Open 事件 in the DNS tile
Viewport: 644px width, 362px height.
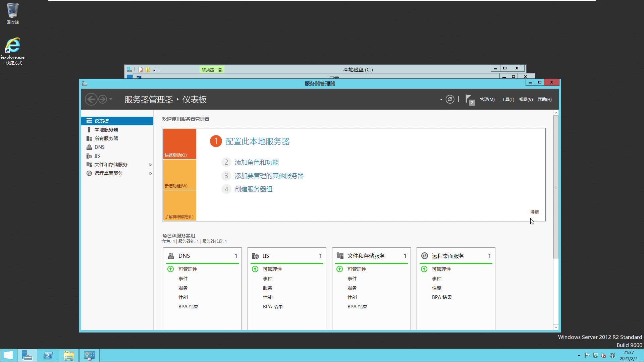[183, 279]
